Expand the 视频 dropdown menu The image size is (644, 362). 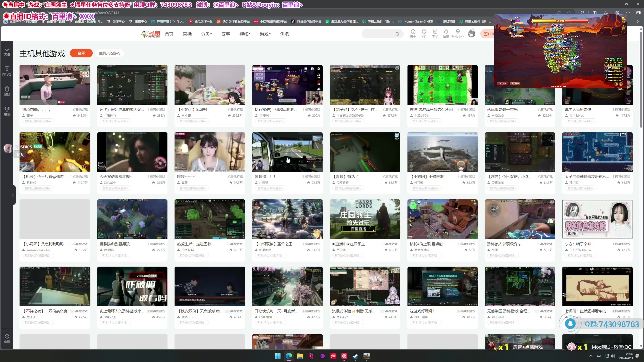(245, 34)
